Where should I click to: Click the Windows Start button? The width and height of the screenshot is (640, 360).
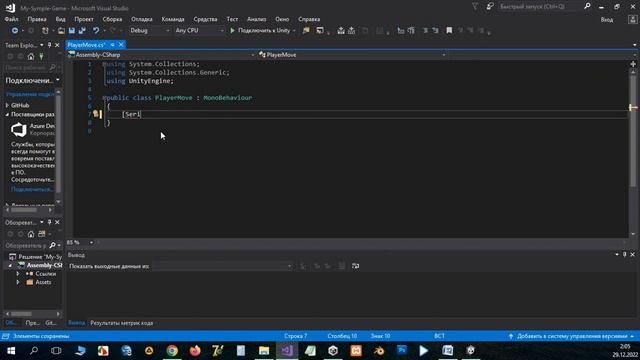tap(11, 351)
